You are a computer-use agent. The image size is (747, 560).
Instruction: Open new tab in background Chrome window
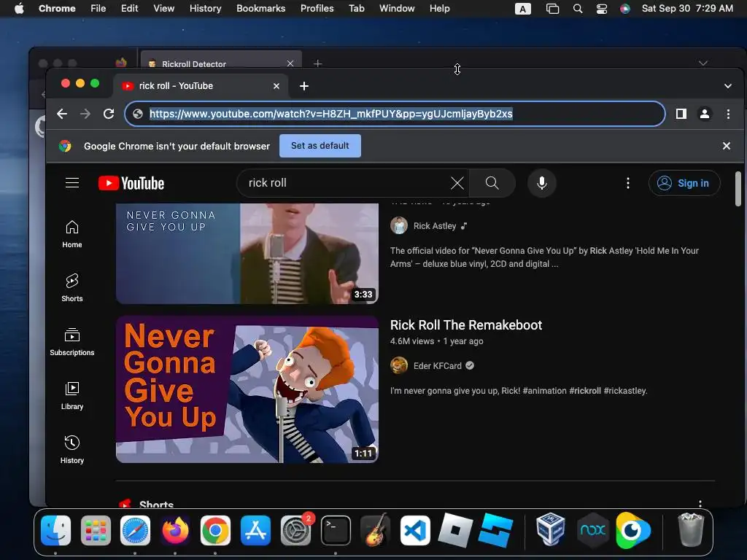(x=317, y=63)
